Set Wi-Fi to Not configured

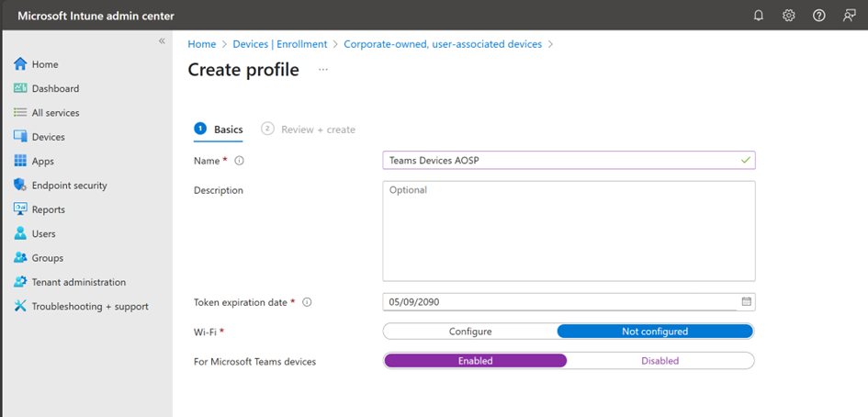point(655,332)
